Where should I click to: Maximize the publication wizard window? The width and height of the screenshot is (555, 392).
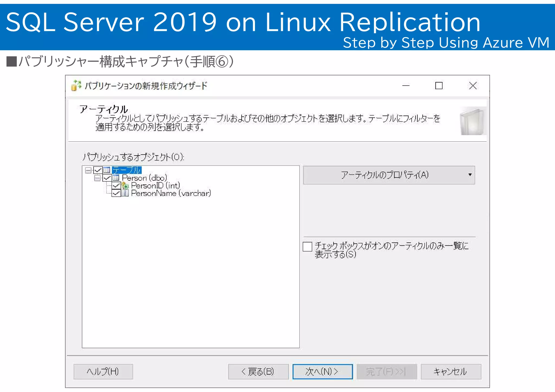[439, 86]
